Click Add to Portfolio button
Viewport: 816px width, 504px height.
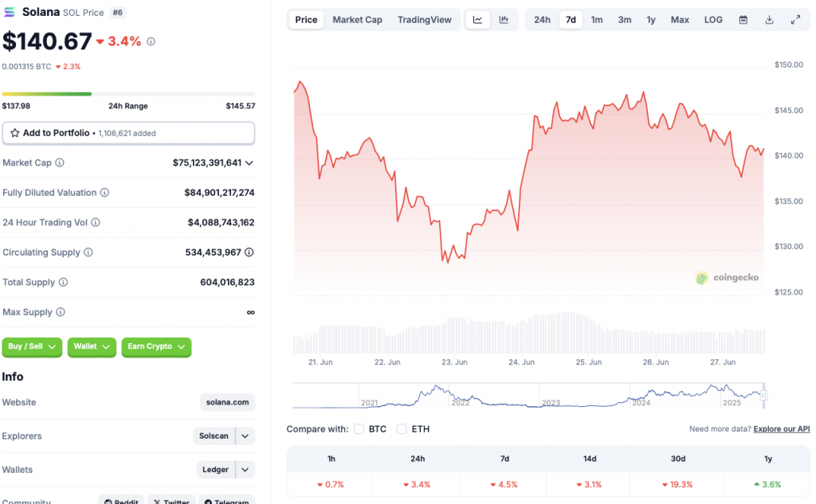pos(128,133)
